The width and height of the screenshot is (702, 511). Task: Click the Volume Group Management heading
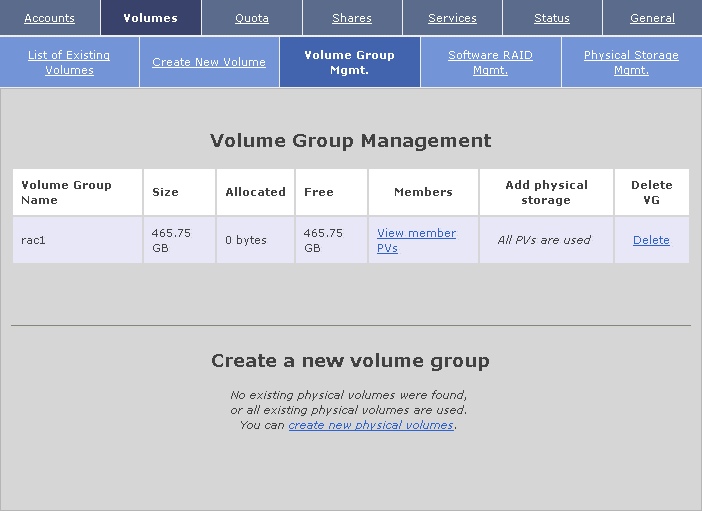point(351,141)
